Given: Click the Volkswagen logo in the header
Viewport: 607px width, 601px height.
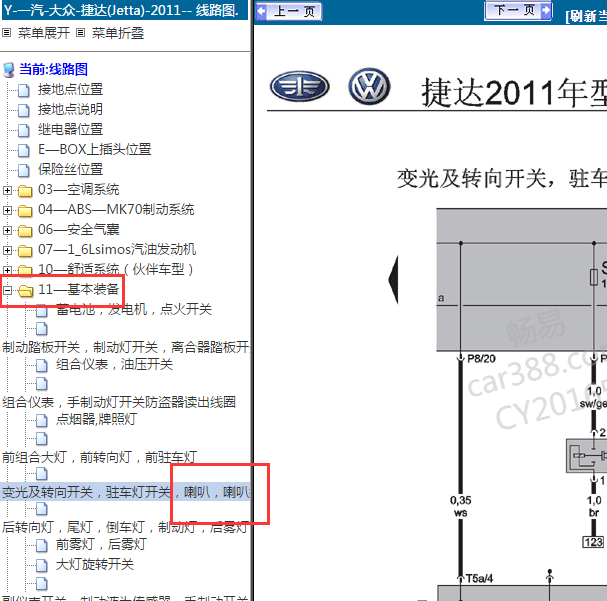Looking at the screenshot, I should pyautogui.click(x=369, y=86).
